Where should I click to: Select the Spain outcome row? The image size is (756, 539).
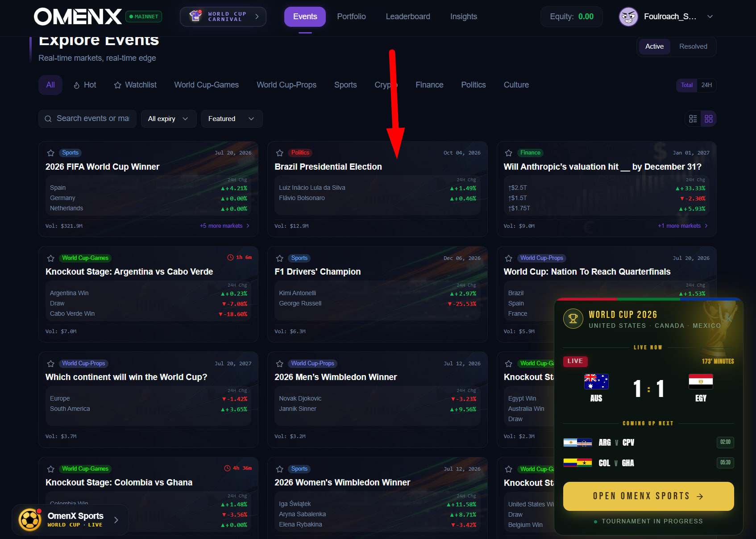click(x=148, y=188)
